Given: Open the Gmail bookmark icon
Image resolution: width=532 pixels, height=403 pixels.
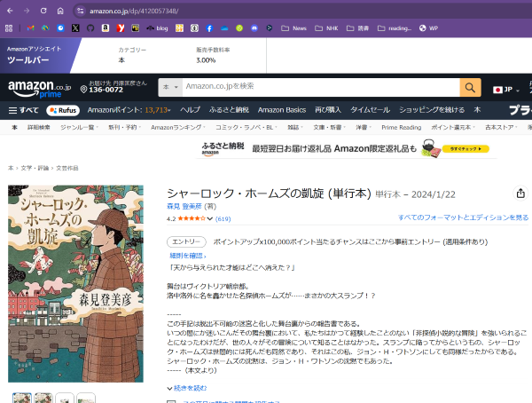Looking at the screenshot, I should pos(30,28).
